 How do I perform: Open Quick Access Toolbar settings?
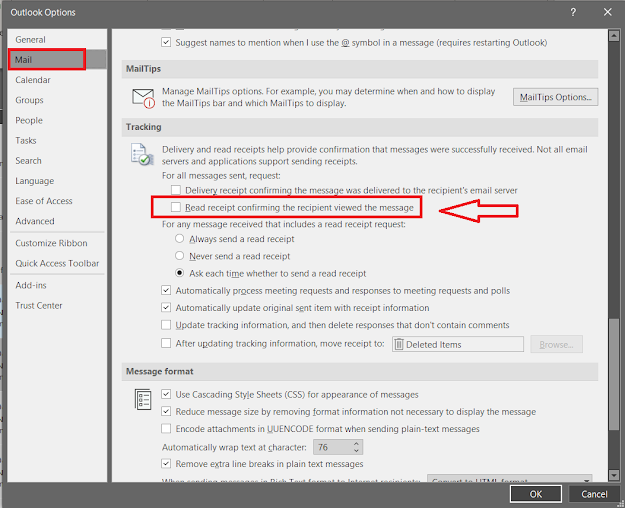coord(57,263)
